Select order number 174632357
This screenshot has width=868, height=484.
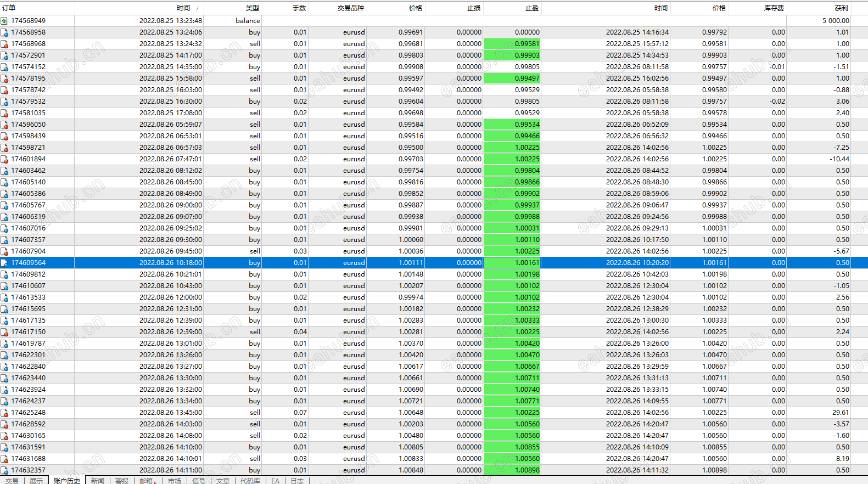(29, 470)
